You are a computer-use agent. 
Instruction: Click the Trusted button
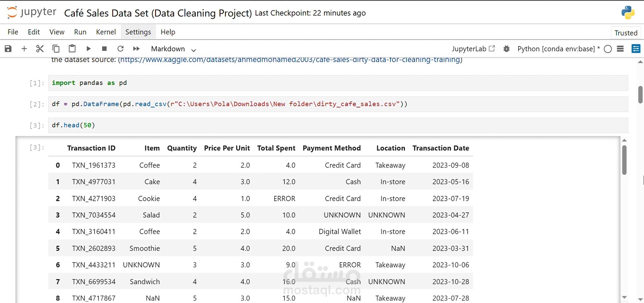(x=626, y=32)
